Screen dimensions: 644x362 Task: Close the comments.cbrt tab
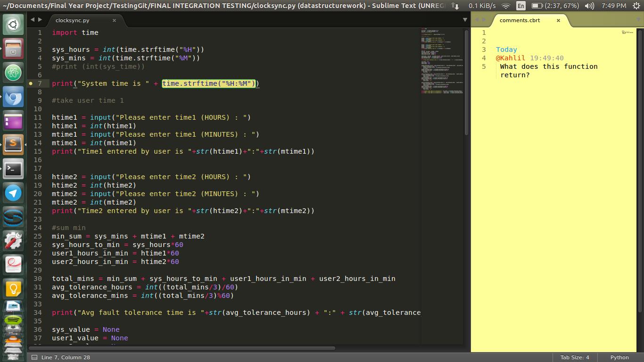click(558, 20)
